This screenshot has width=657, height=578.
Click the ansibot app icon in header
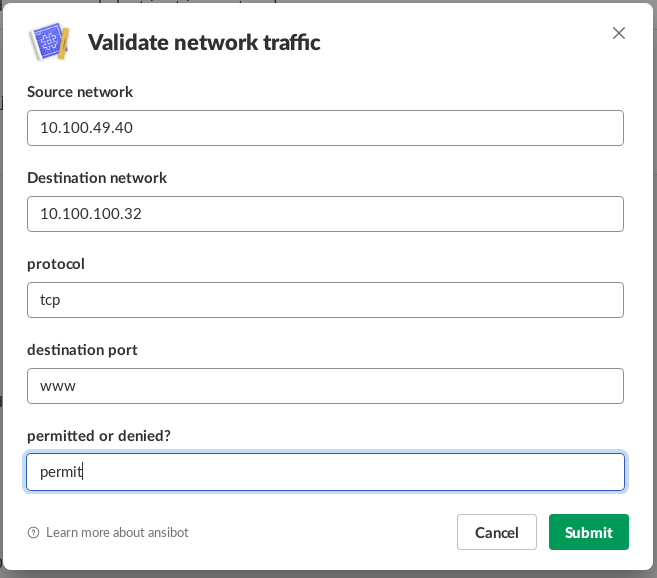click(48, 42)
